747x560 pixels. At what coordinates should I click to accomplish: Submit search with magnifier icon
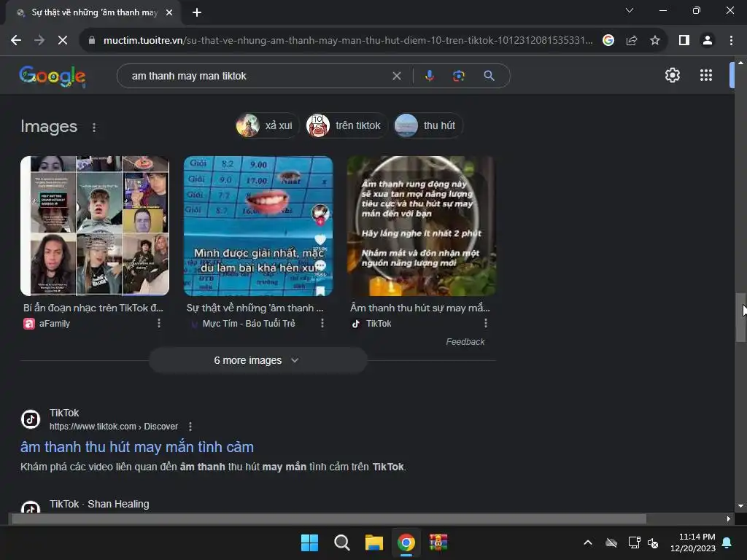click(x=489, y=76)
